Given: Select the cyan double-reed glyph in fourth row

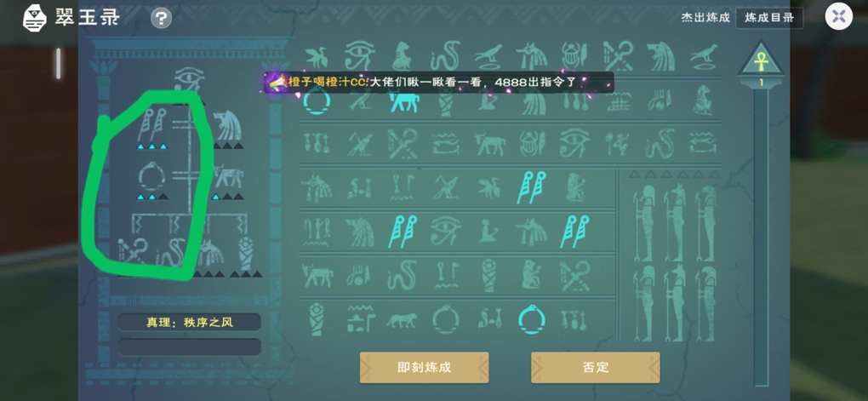Looking at the screenshot, I should click(x=531, y=188).
